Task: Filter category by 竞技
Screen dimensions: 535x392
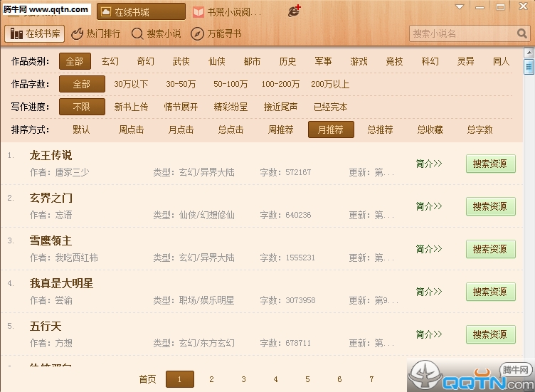Action: (x=394, y=61)
